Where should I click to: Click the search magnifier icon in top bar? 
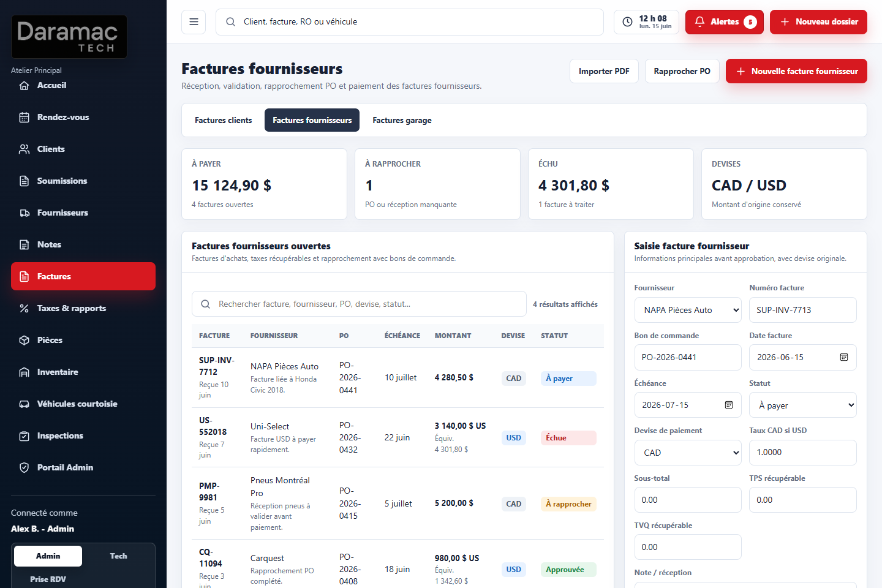(x=230, y=22)
